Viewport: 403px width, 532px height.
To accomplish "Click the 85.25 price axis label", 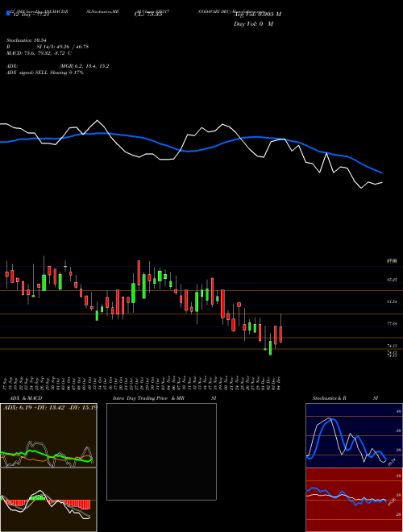I will [x=392, y=281].
